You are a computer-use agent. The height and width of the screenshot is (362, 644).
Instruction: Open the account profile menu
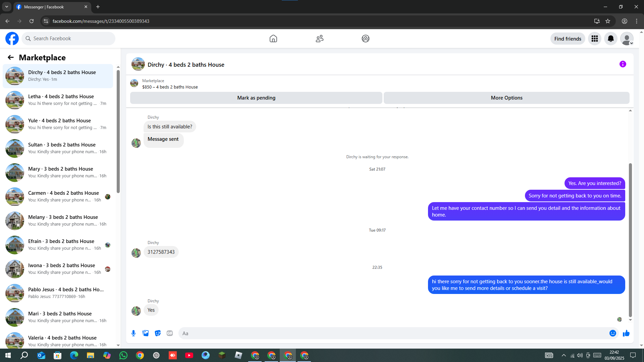point(627,39)
